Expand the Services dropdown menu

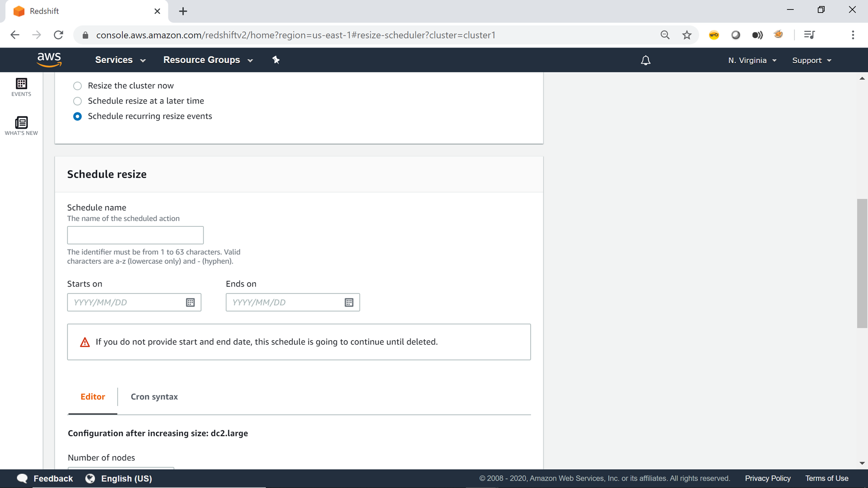click(120, 60)
